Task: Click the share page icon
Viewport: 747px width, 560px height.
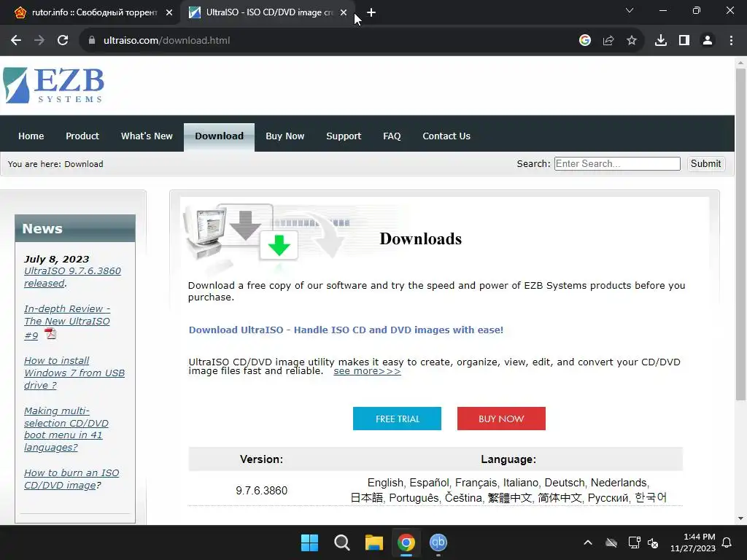Action: [x=608, y=41]
